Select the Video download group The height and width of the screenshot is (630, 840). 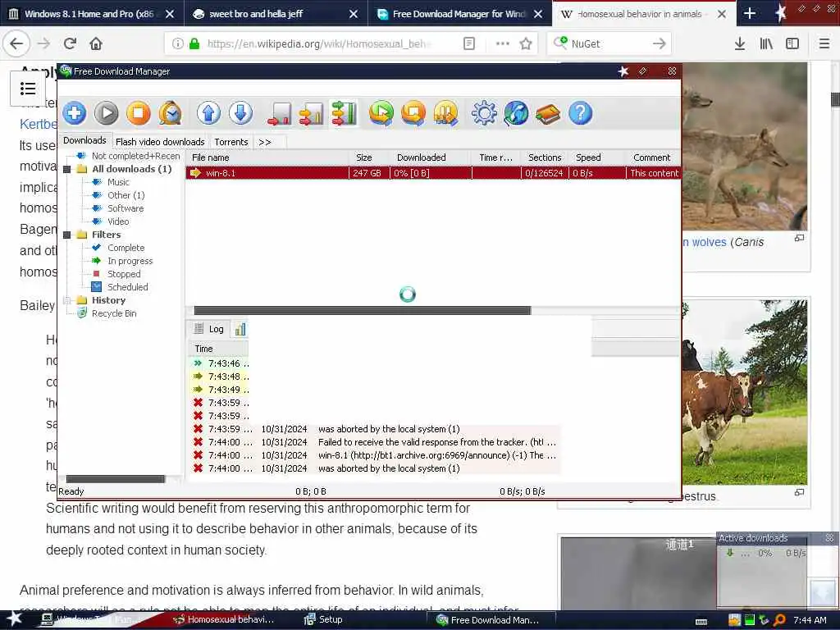[x=118, y=221]
